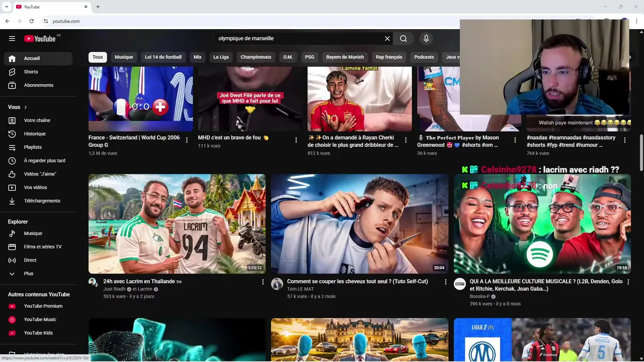
Task: Open options for France - Switzerland video
Action: coord(187,140)
